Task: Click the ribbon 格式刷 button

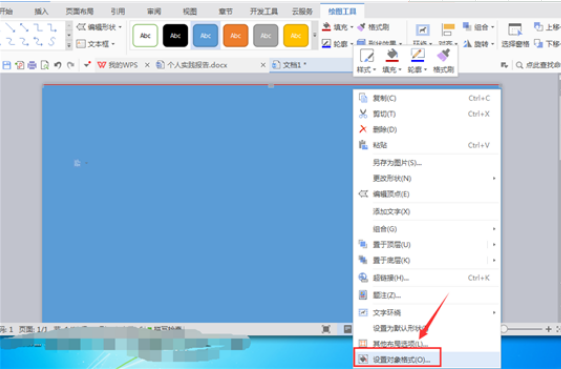Action: (x=373, y=27)
